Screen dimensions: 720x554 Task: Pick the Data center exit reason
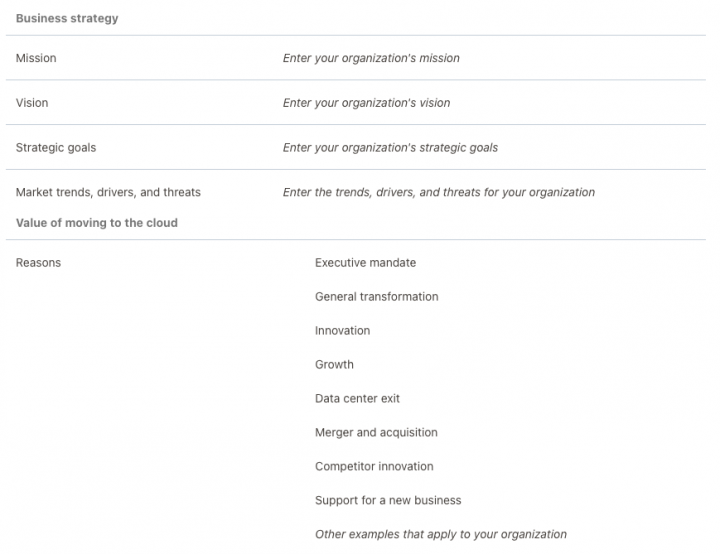(x=357, y=398)
